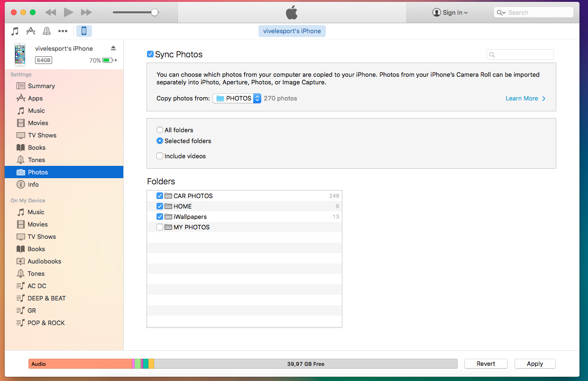Click the vivelesport's iPhone name in sidebar
Screen dimensions: 588x381
pos(64,48)
